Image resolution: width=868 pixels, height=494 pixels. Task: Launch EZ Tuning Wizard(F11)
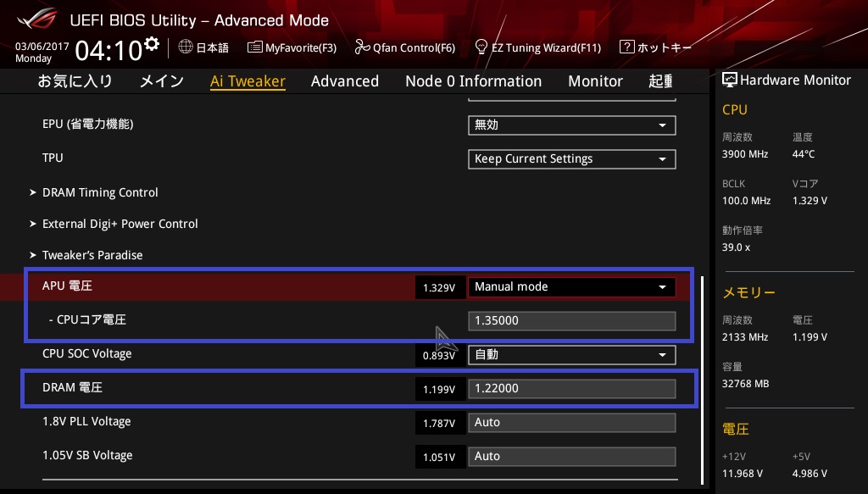[547, 47]
